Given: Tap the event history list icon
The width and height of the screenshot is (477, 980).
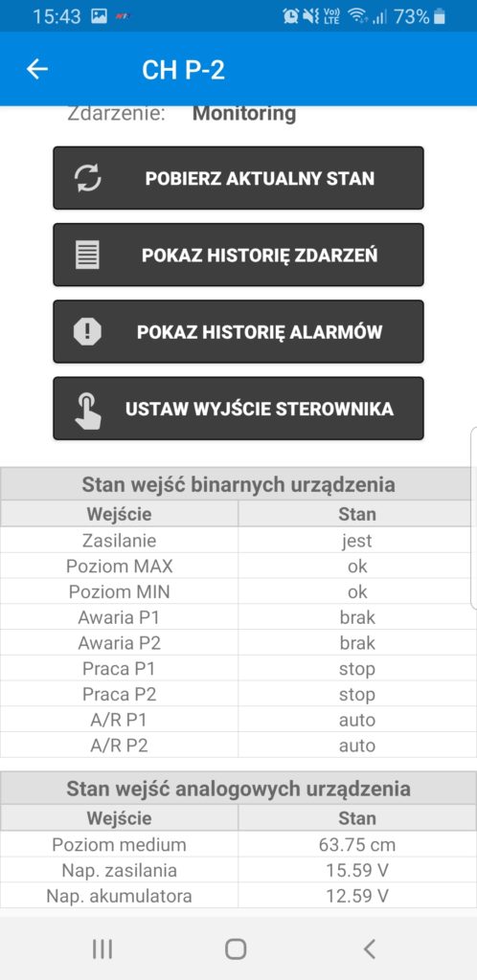Looking at the screenshot, I should (87, 255).
